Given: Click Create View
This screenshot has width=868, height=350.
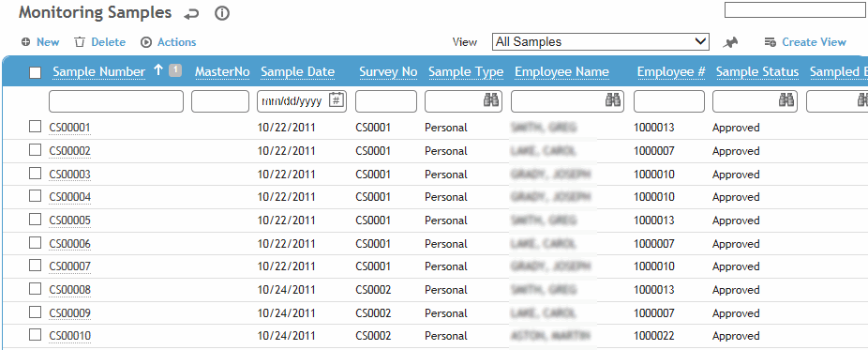Looking at the screenshot, I should click(805, 42).
